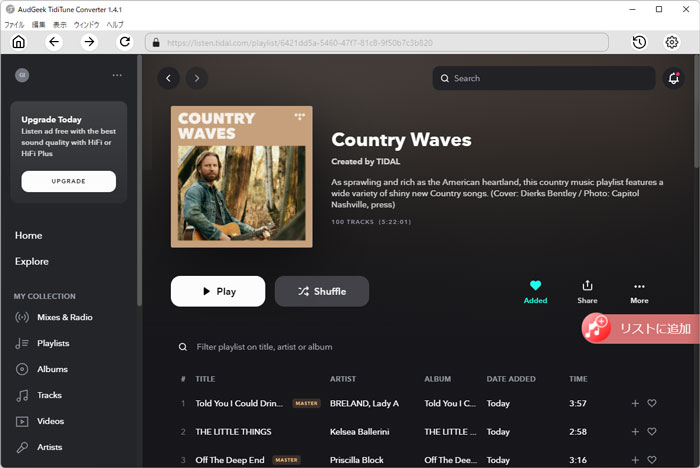Click the user profile avatar
This screenshot has width=700, height=468.
22,75
